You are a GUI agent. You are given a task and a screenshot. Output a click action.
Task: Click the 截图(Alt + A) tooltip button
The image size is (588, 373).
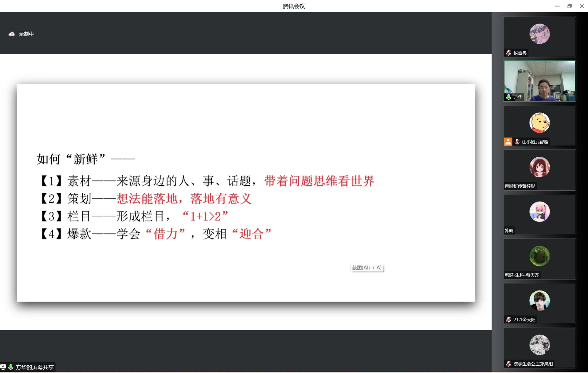pos(367,268)
